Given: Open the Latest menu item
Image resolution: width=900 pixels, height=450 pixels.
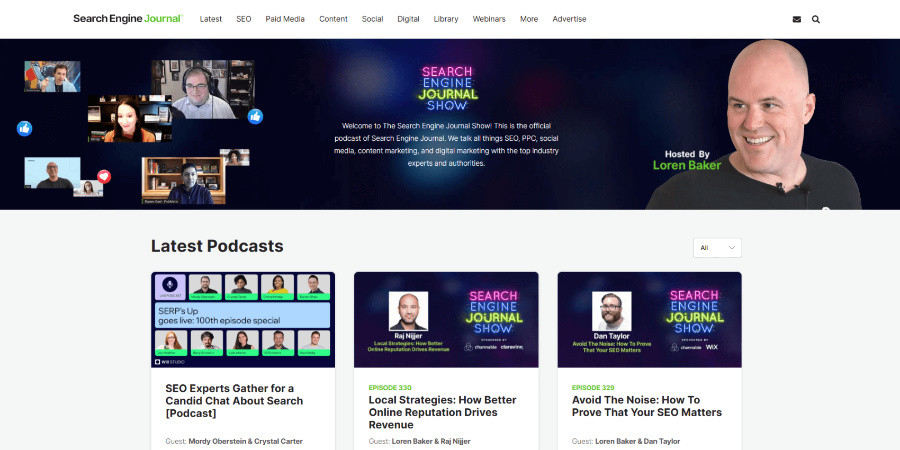Looking at the screenshot, I should pyautogui.click(x=211, y=19).
